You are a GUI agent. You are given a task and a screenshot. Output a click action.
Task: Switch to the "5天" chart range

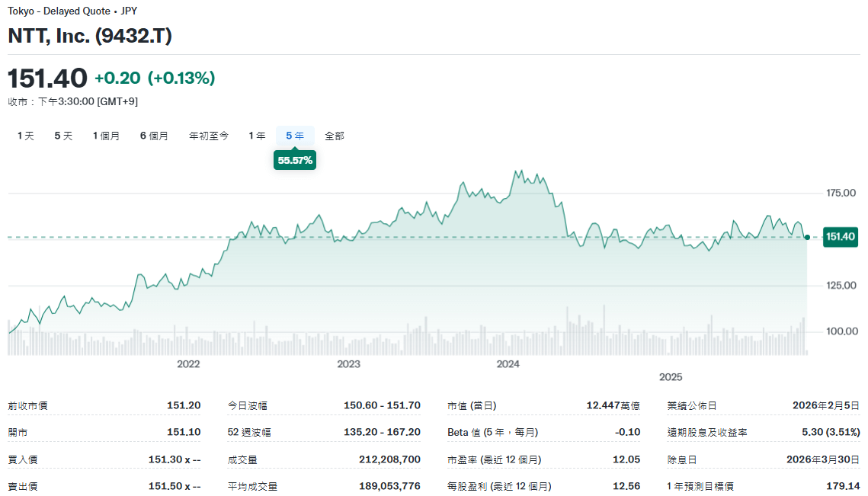point(64,135)
